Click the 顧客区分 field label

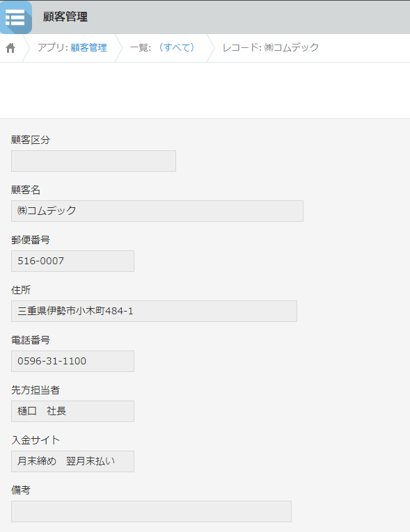point(31,140)
